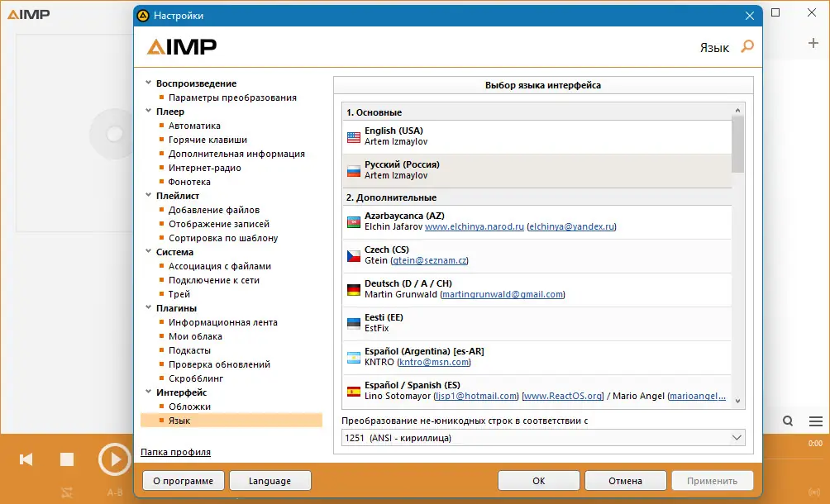
Task: Open the hamburger menu in main window
Action: click(816, 421)
